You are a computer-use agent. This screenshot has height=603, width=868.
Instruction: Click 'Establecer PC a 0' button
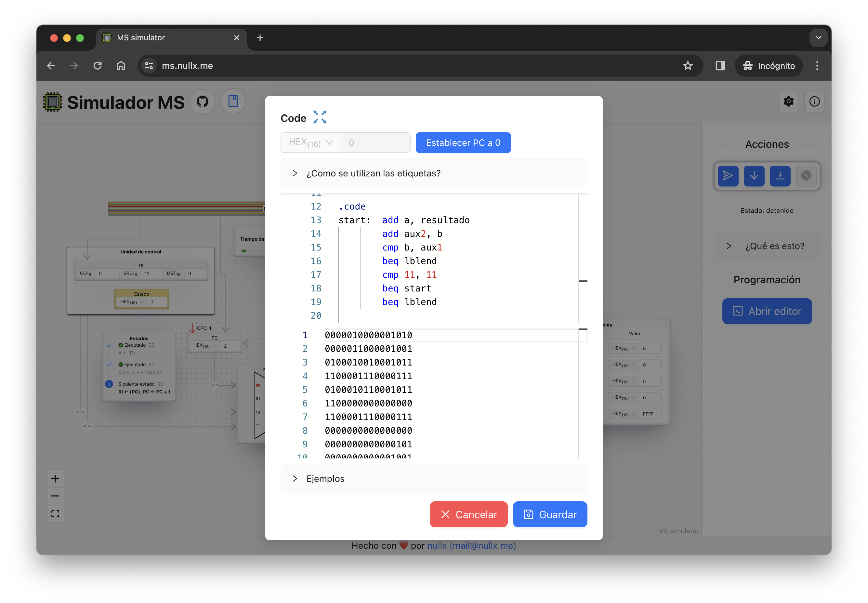pyautogui.click(x=463, y=143)
